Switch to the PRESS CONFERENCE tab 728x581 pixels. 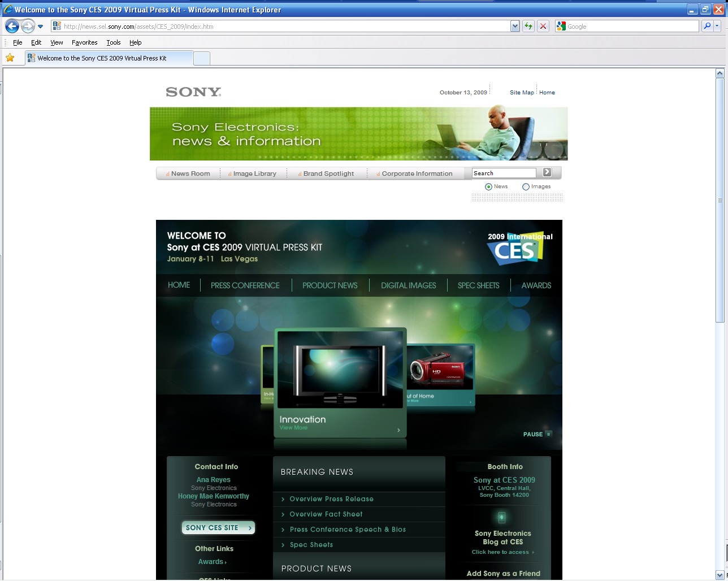pyautogui.click(x=245, y=285)
